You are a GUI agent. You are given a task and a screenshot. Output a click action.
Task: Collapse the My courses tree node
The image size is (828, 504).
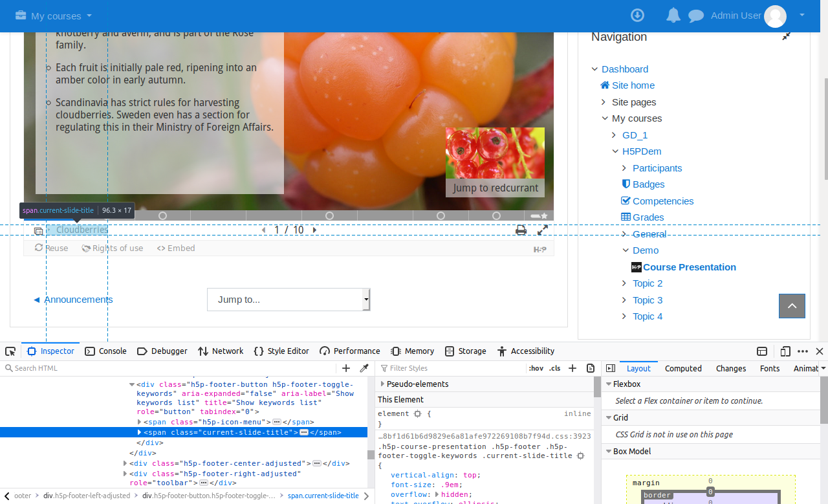[605, 118]
